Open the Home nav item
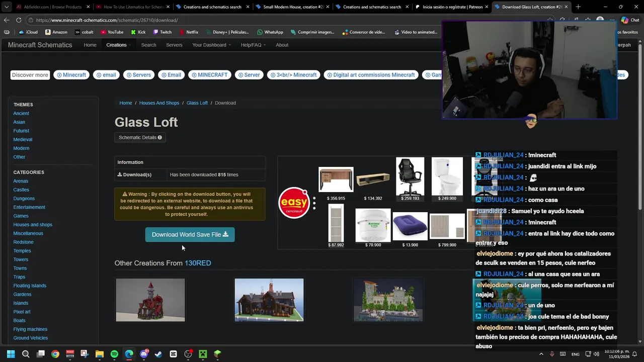 90,45
